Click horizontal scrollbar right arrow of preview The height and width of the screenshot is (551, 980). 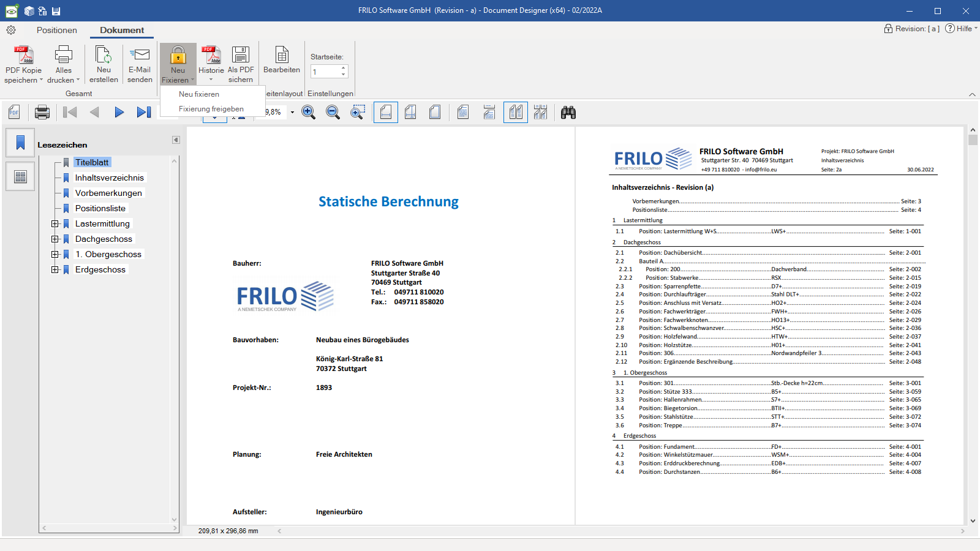point(962,531)
